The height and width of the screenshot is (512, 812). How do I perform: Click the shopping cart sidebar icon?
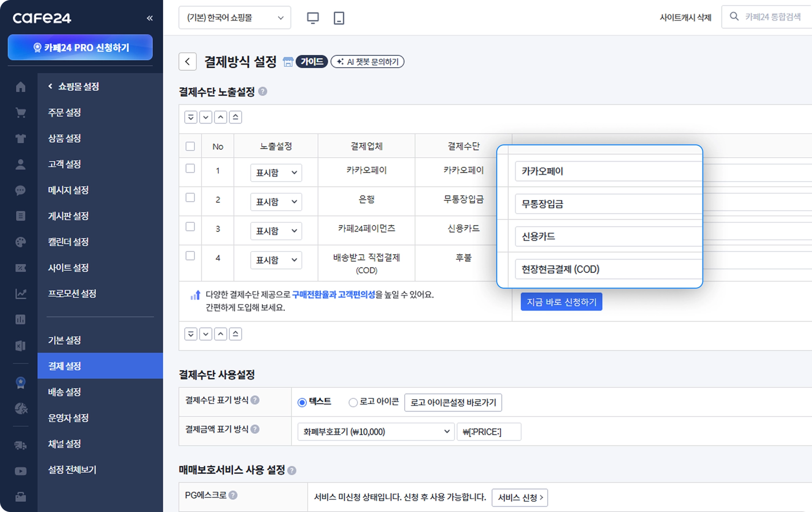tap(21, 113)
